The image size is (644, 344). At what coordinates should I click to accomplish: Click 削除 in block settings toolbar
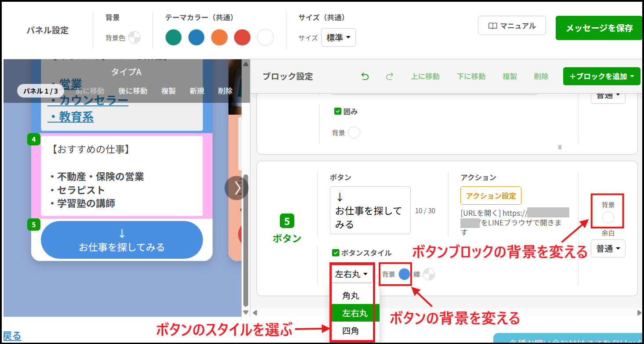click(541, 76)
